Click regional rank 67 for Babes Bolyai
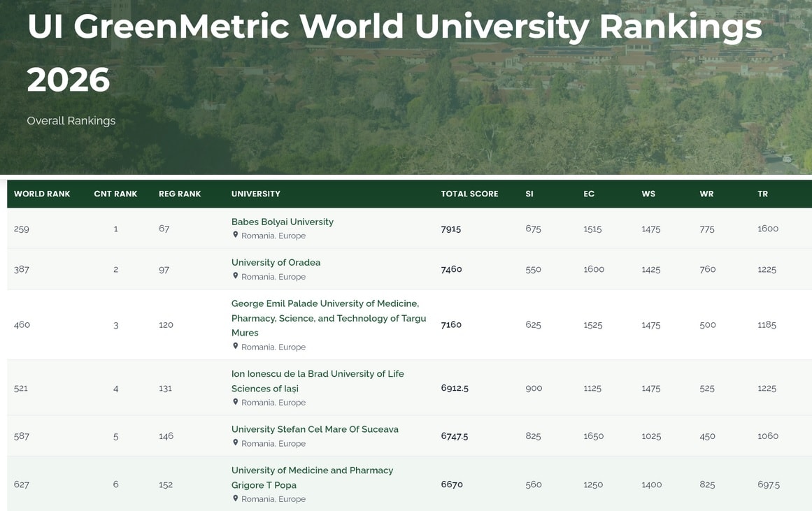 pyautogui.click(x=164, y=229)
